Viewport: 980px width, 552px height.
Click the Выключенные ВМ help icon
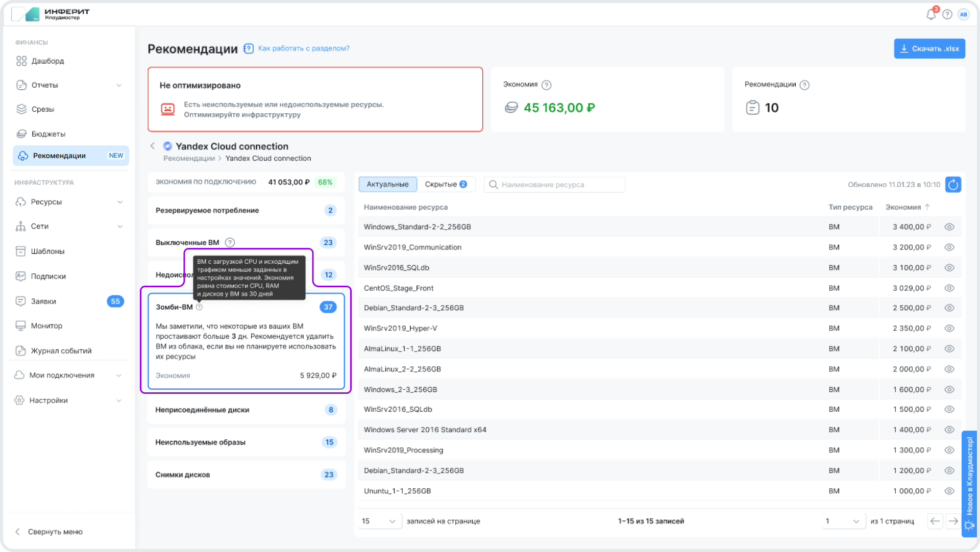click(x=230, y=242)
